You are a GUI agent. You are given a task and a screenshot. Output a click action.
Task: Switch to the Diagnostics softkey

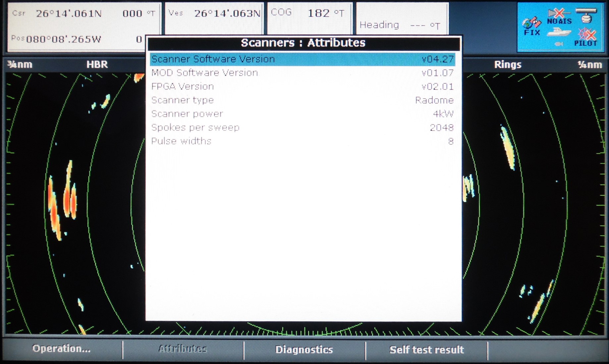point(304,350)
